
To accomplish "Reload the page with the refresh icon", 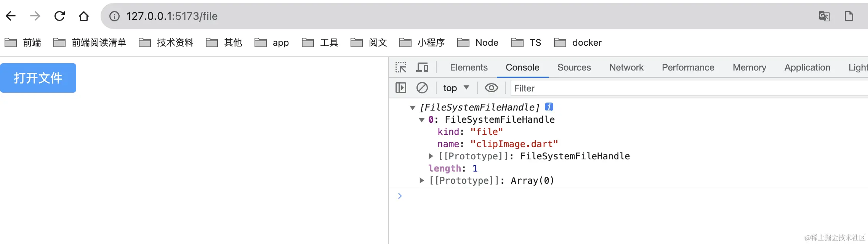I will click(59, 16).
